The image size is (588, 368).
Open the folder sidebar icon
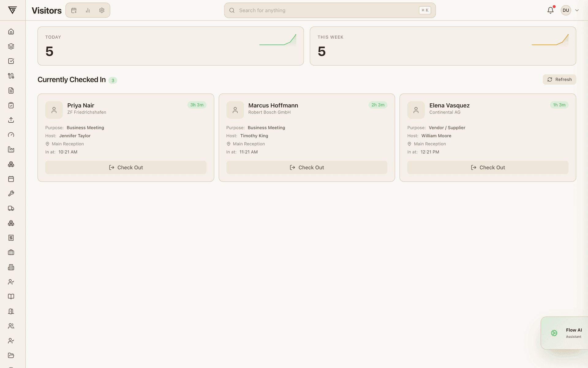click(11, 355)
